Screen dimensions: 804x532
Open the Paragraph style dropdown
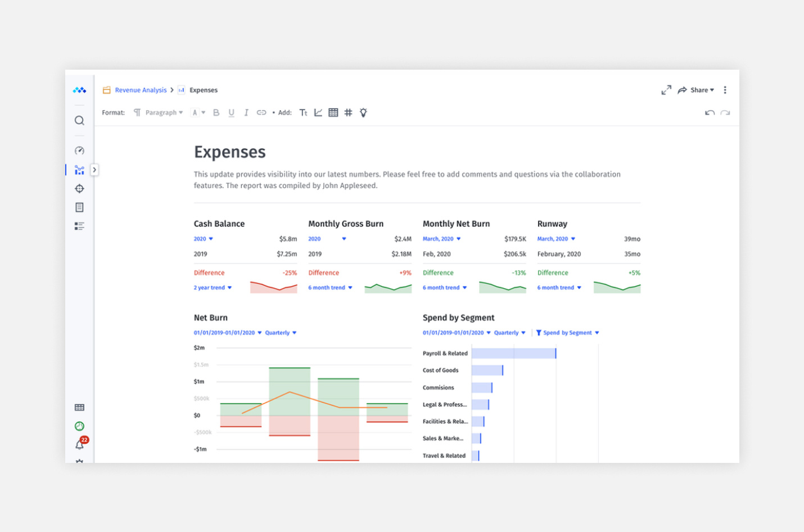[x=162, y=112]
